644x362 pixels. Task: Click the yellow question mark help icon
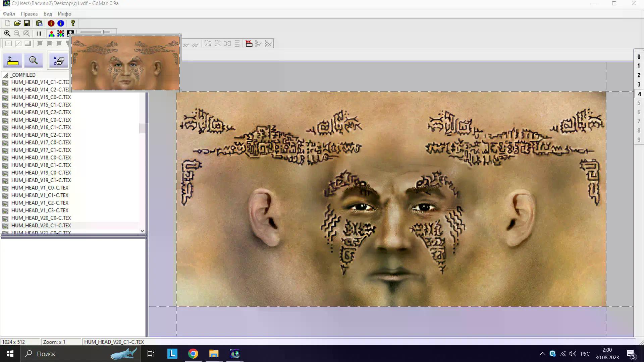coord(73,23)
